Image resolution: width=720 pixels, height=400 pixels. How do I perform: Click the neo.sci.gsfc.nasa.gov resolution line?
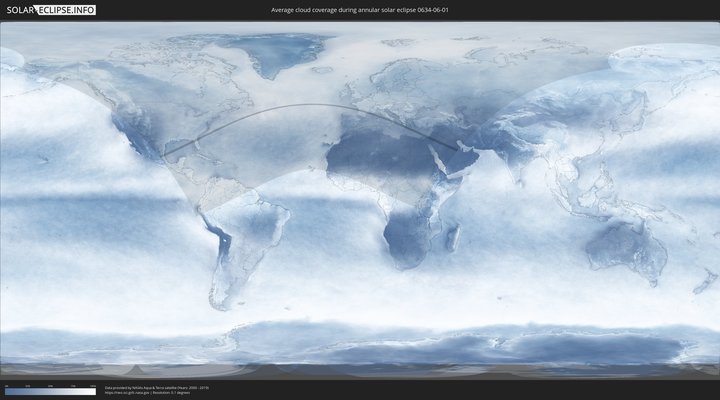(x=147, y=393)
